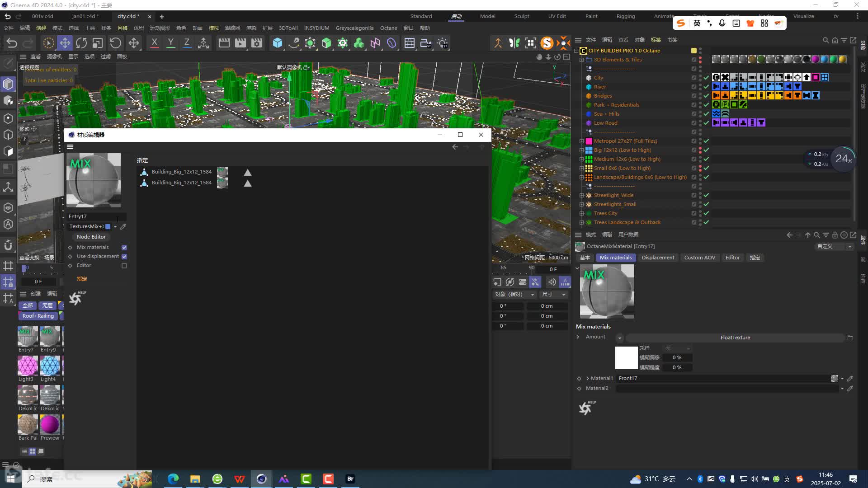
Task: Toggle visibility dots for Low Road
Action: coord(700,123)
